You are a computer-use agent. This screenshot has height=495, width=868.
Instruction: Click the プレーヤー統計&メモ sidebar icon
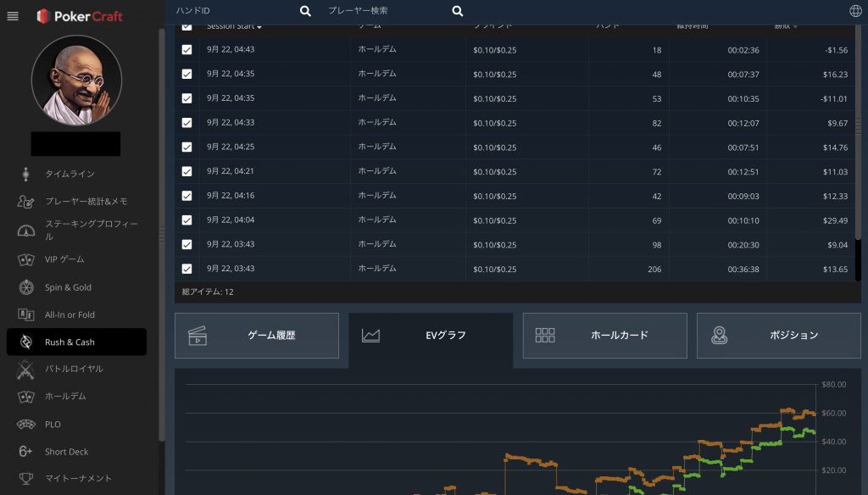[25, 202]
